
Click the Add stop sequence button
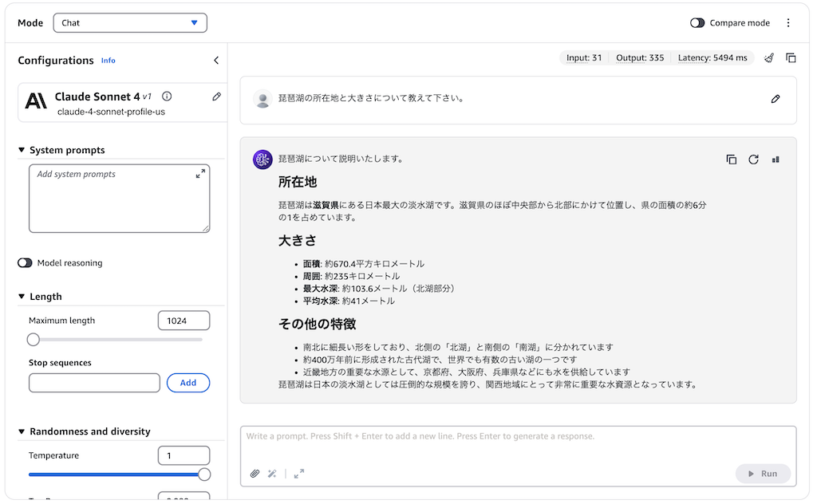187,383
